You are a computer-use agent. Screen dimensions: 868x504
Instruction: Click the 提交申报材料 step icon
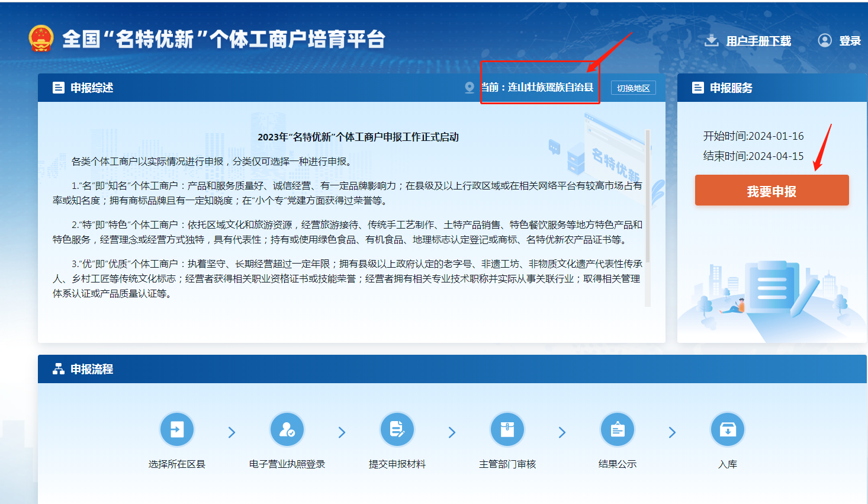click(x=397, y=429)
